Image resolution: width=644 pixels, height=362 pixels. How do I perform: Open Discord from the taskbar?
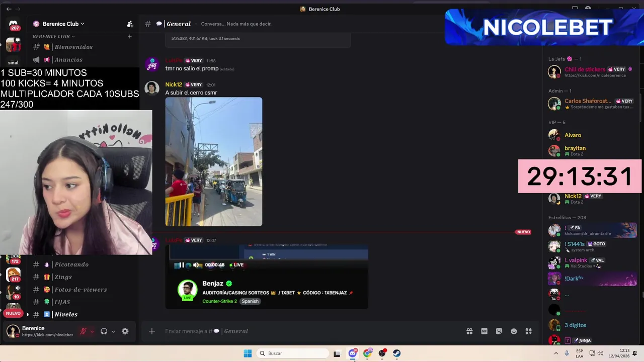click(353, 353)
